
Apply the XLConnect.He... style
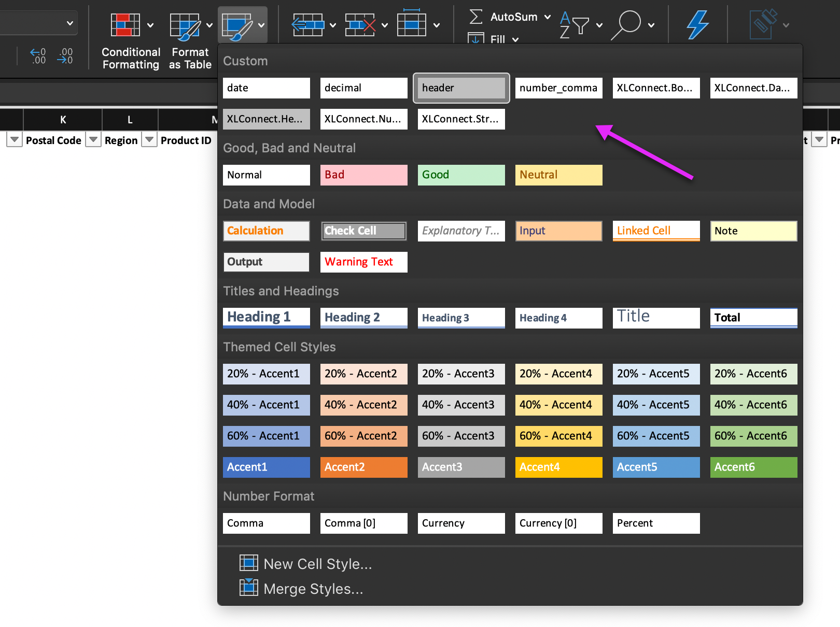[x=267, y=119]
